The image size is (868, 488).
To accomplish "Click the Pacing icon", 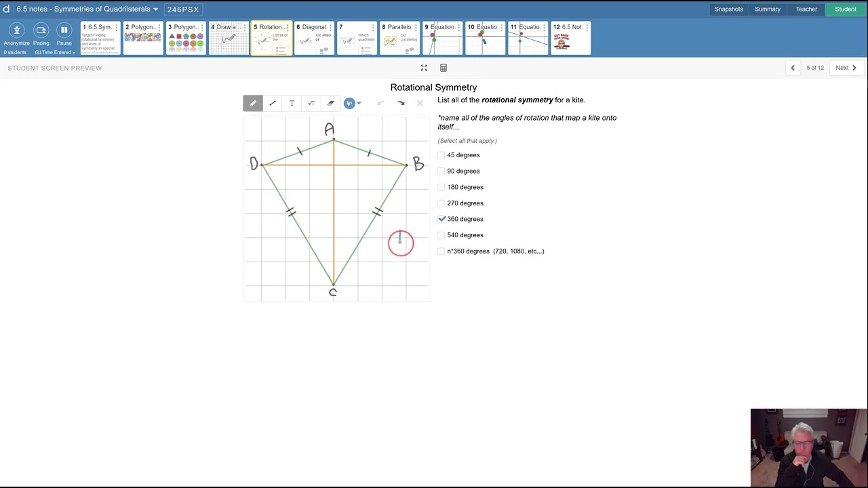I will [41, 30].
